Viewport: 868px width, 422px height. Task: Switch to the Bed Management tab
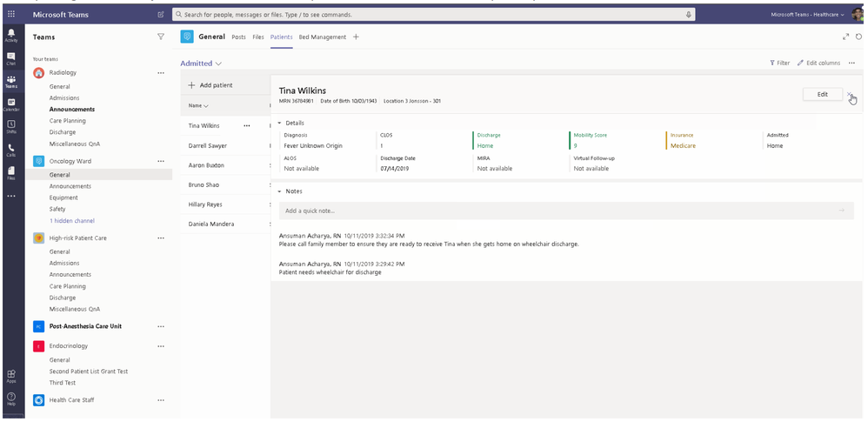pos(322,37)
